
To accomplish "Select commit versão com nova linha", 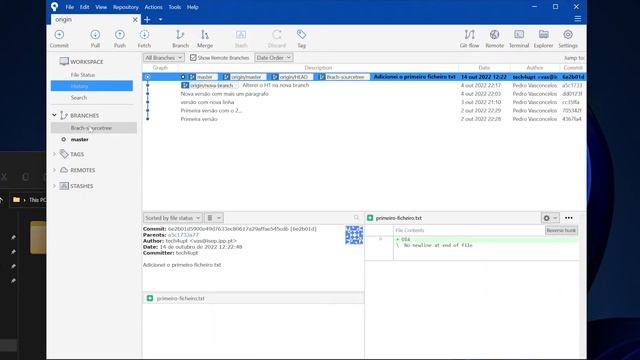I will pos(364,102).
